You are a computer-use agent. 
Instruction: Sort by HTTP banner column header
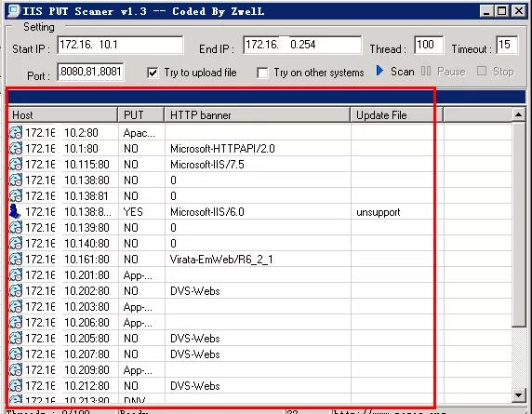tap(258, 115)
